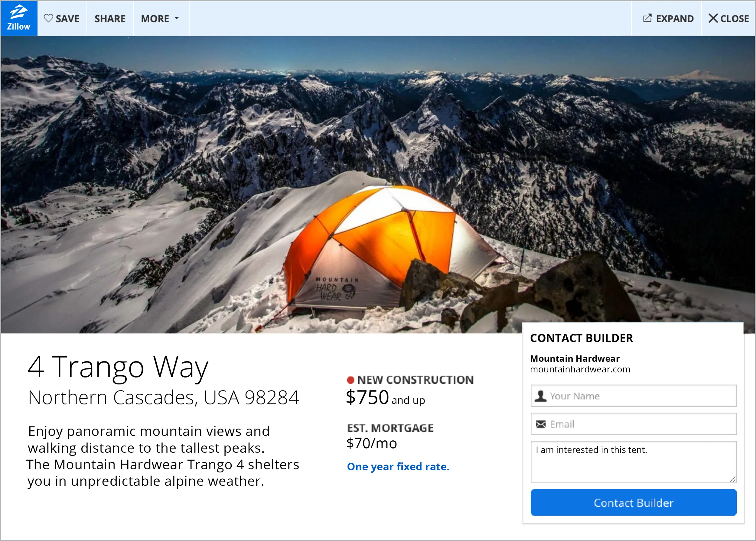This screenshot has width=756, height=541.
Task: Click the blue Contact Builder button
Action: 633,502
